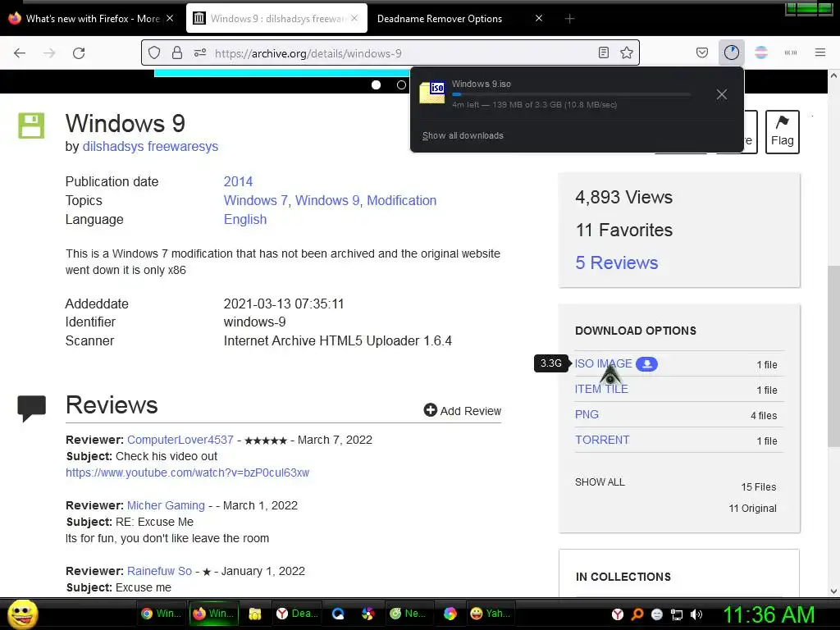Image resolution: width=840 pixels, height=630 pixels.
Task: Switch to Yandex 'Dea...' taskbar window
Action: [x=297, y=614]
